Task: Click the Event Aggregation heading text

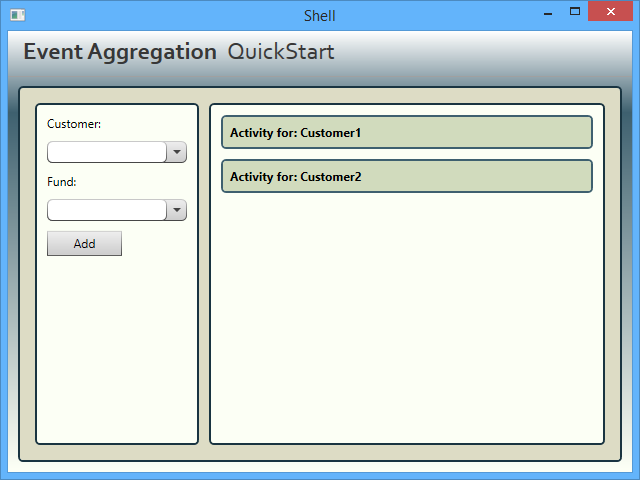Action: coord(120,52)
